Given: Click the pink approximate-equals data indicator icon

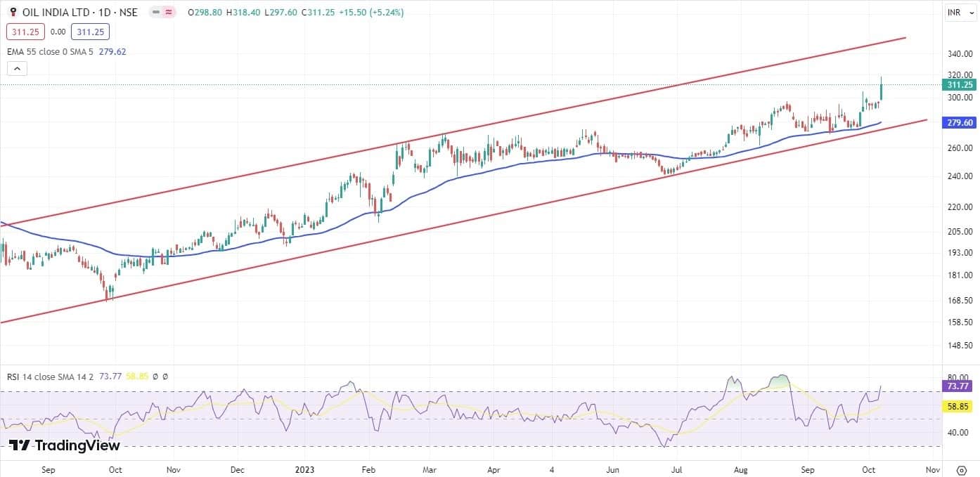Looking at the screenshot, I should [x=169, y=13].
